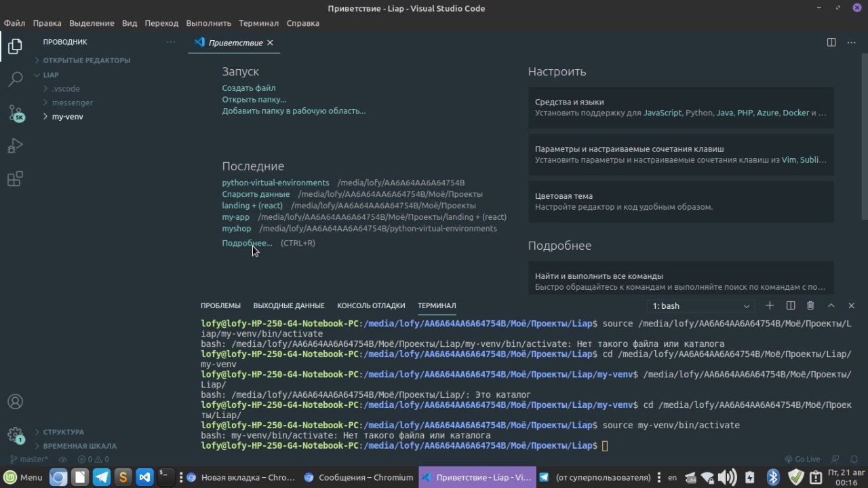Image resolution: width=868 pixels, height=488 pixels.
Task: Open the Search view in the activity bar
Action: coord(15,79)
